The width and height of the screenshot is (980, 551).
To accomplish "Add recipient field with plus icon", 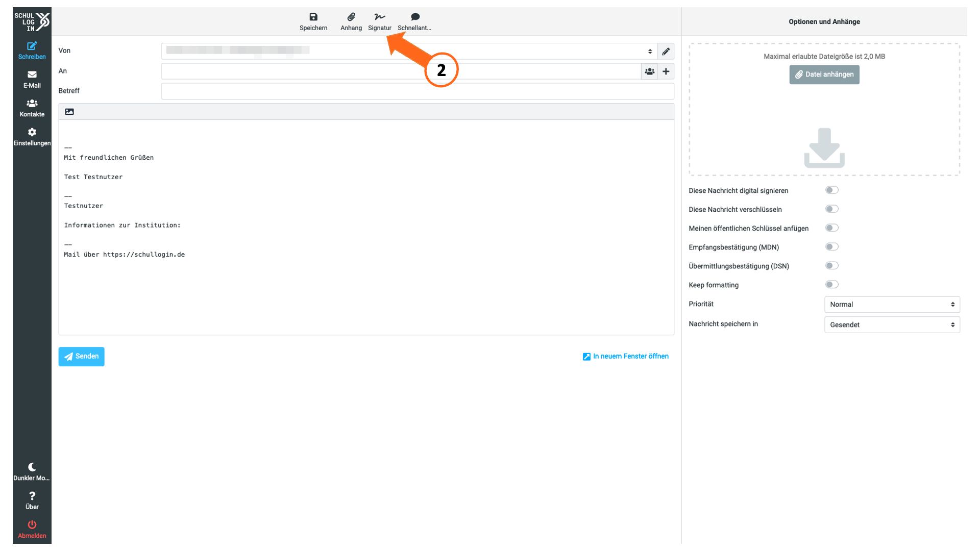I will pyautogui.click(x=666, y=71).
